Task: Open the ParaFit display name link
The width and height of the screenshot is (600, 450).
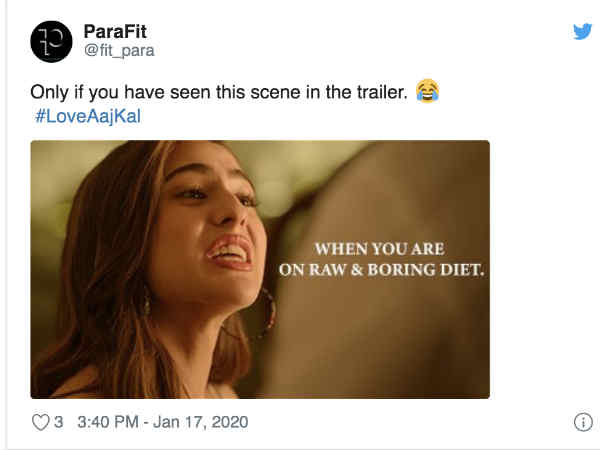Action: click(x=114, y=32)
